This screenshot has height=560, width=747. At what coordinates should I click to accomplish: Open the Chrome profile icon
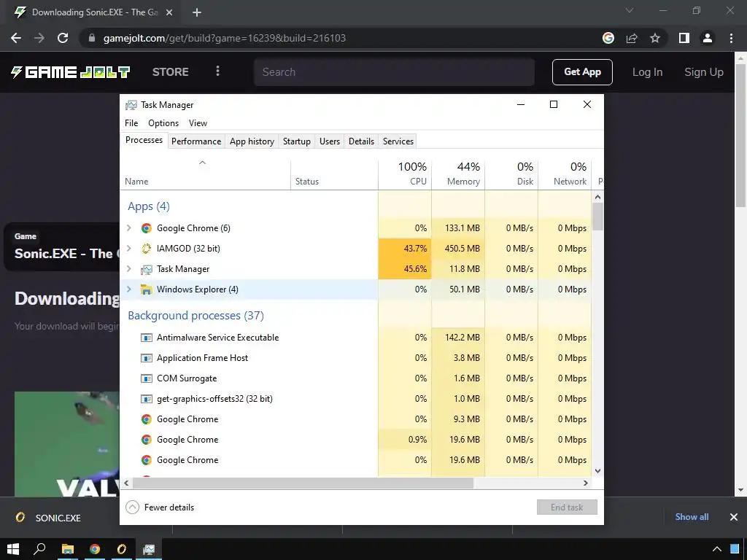708,38
